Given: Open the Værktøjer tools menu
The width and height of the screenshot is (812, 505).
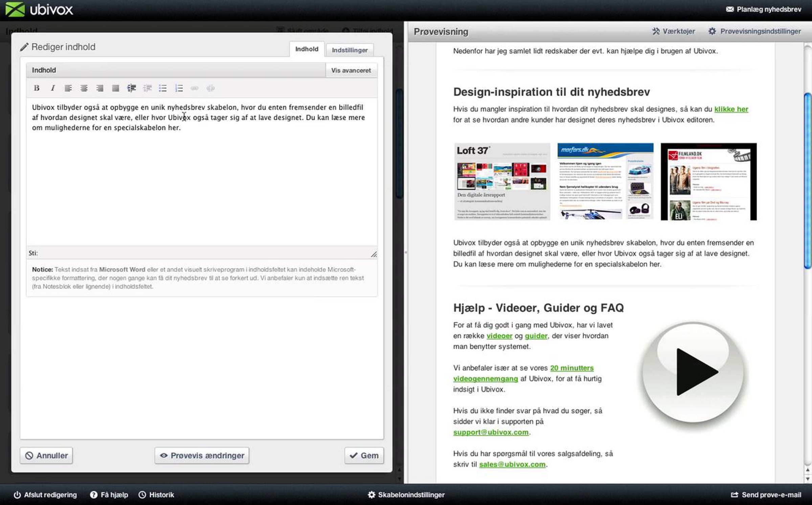Looking at the screenshot, I should click(674, 31).
